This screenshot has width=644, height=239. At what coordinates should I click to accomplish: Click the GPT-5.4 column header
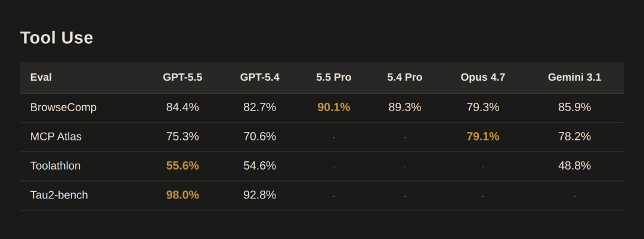point(259,77)
